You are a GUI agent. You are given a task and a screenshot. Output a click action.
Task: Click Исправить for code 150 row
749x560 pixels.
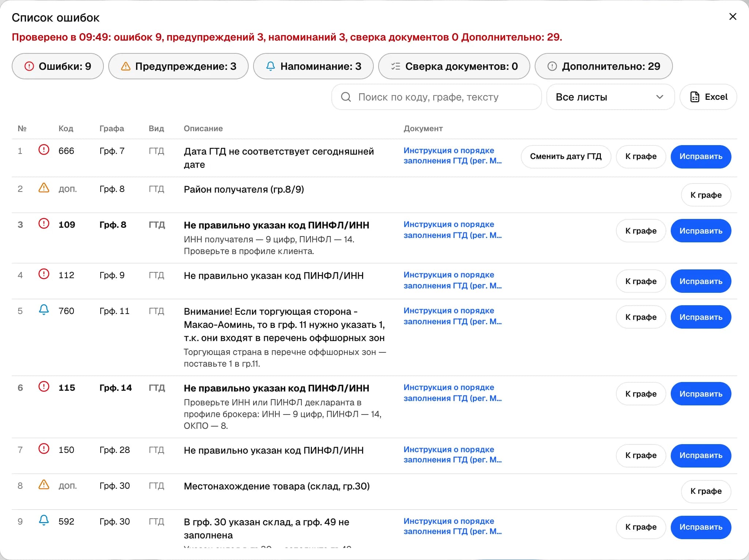pyautogui.click(x=701, y=455)
